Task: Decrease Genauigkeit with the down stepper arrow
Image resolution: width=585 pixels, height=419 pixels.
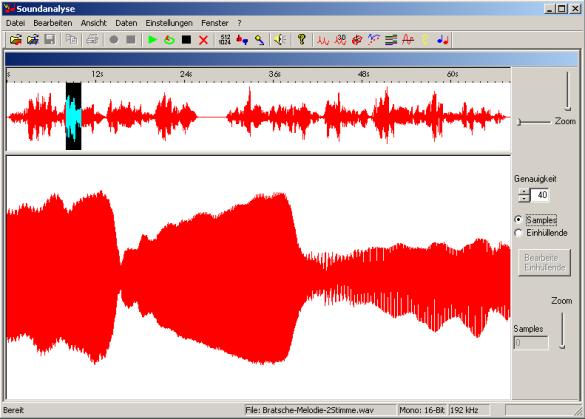Action: (524, 198)
